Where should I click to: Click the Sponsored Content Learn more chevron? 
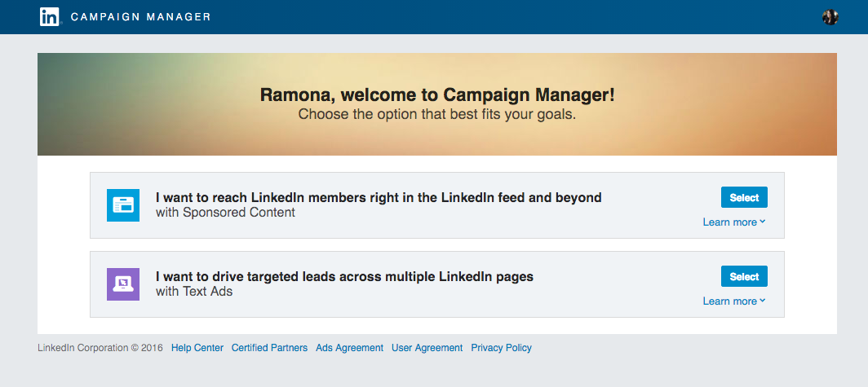[x=763, y=222]
